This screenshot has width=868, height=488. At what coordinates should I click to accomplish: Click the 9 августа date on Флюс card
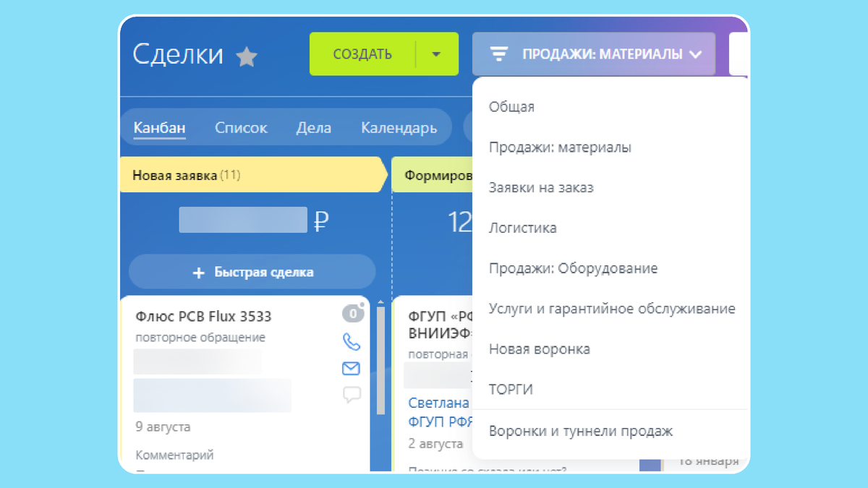click(x=163, y=427)
